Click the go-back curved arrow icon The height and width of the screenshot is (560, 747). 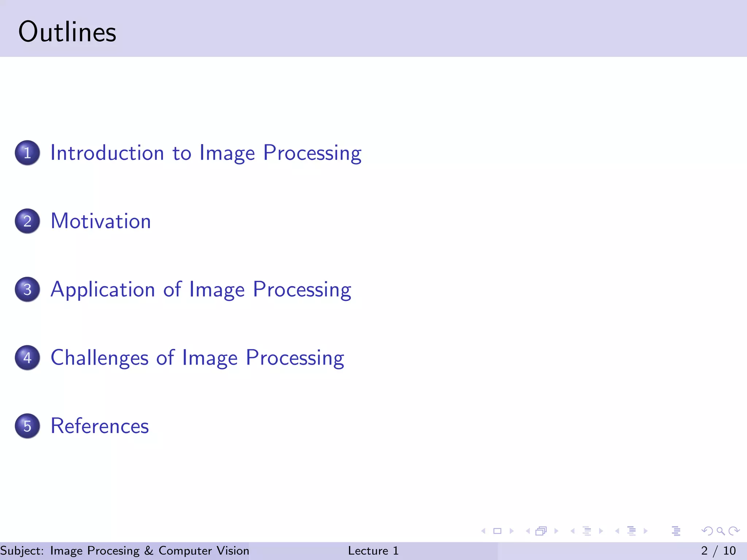(707, 531)
